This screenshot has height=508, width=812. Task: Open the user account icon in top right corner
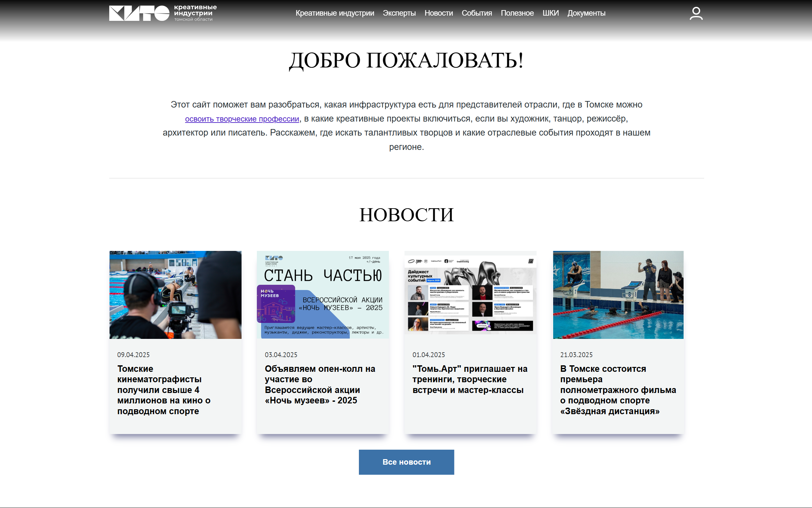(x=696, y=13)
